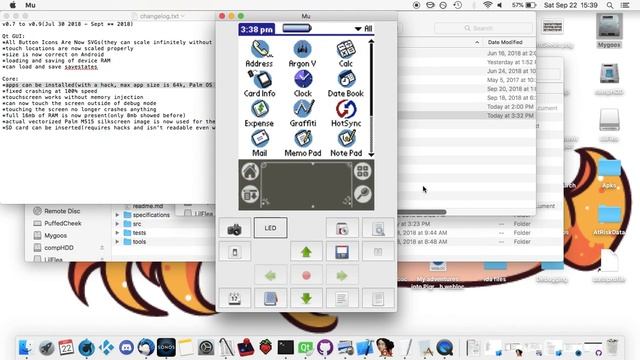Take an emulator screenshot with the camera button

pyautogui.click(x=234, y=228)
